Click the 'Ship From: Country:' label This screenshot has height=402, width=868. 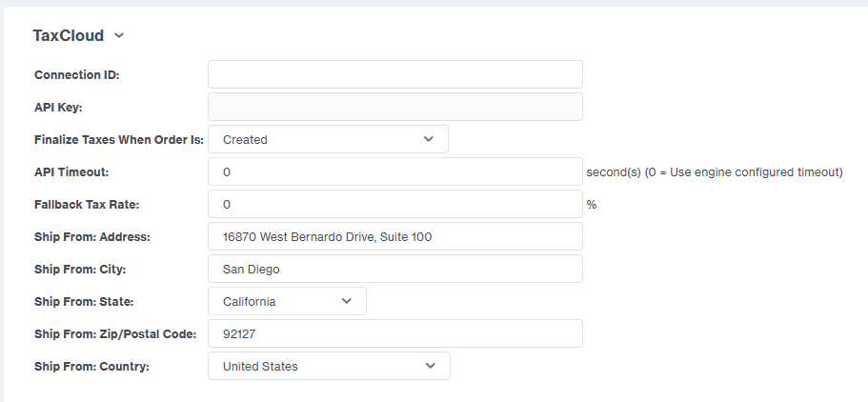click(92, 367)
